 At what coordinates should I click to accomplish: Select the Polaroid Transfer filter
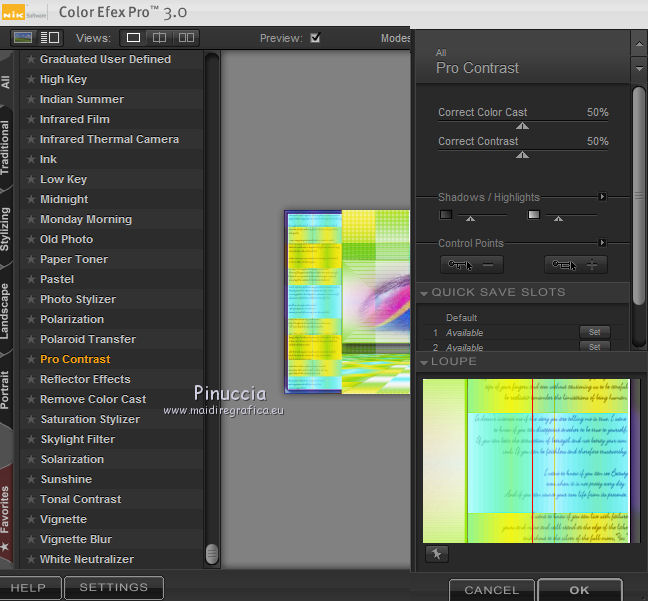point(88,339)
